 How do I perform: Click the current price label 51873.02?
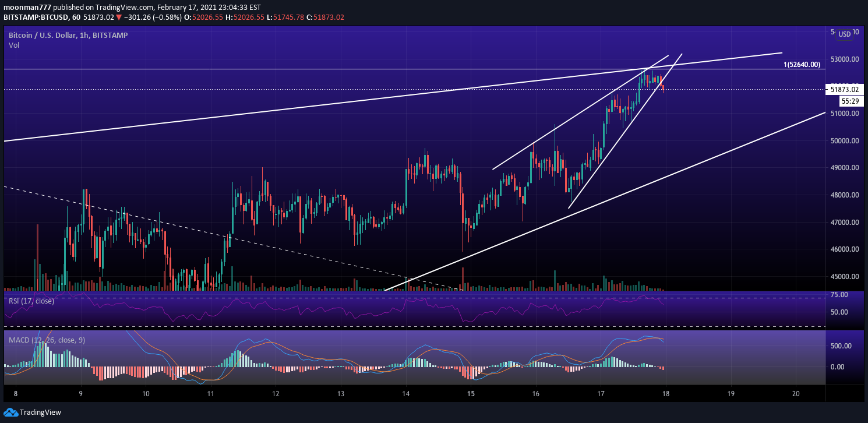pos(844,89)
